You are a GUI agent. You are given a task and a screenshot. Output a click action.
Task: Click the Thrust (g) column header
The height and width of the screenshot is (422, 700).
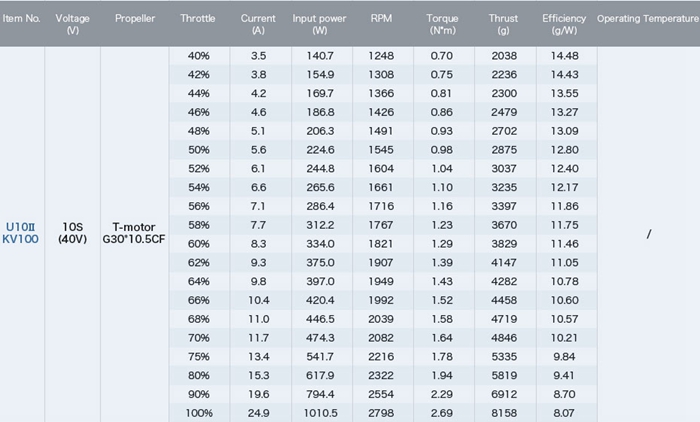(x=503, y=24)
